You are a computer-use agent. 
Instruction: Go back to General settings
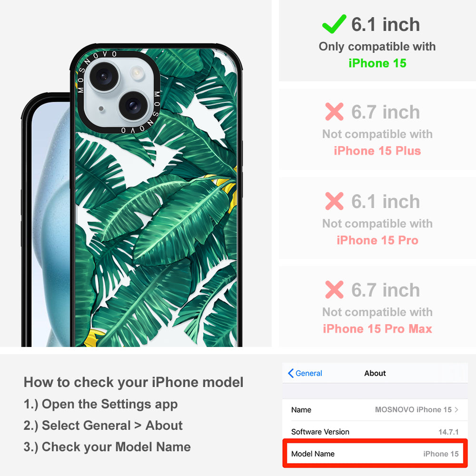305,373
